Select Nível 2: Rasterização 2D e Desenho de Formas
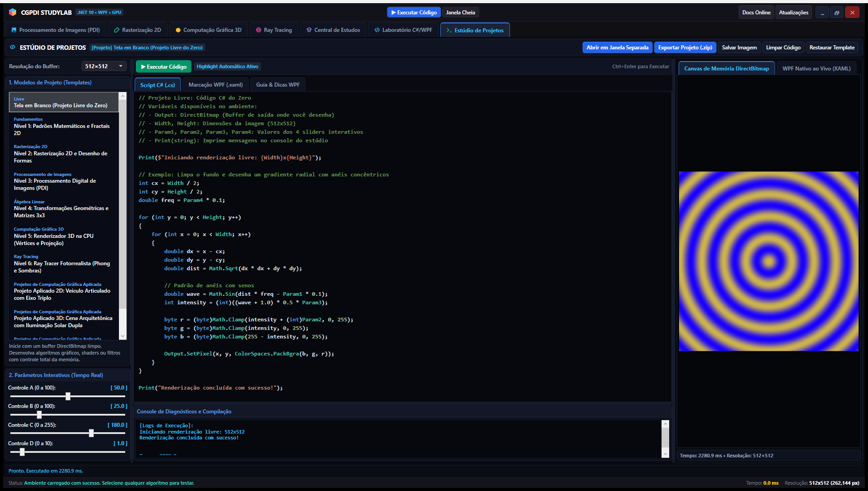Image resolution: width=868 pixels, height=491 pixels. point(64,153)
